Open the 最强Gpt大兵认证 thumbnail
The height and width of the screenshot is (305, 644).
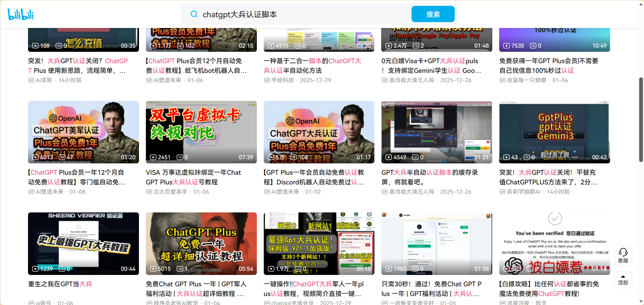coord(319,244)
